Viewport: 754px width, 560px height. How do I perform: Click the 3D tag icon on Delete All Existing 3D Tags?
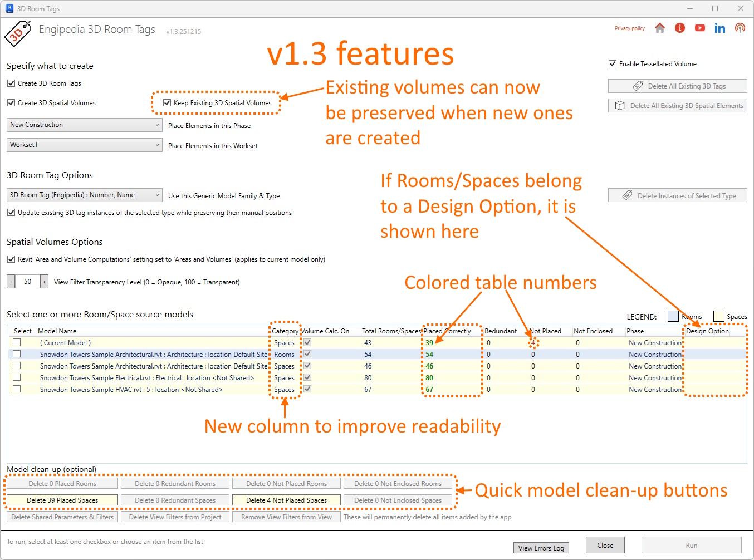[639, 86]
